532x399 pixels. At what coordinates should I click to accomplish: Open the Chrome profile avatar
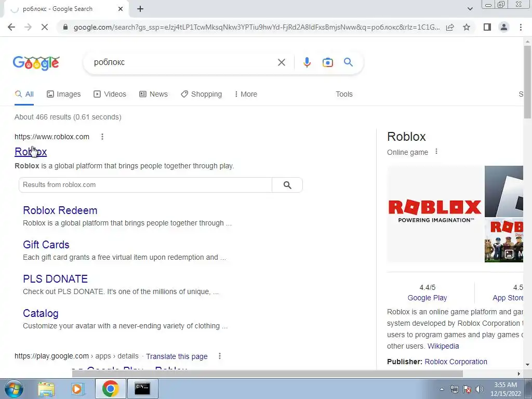point(504,27)
